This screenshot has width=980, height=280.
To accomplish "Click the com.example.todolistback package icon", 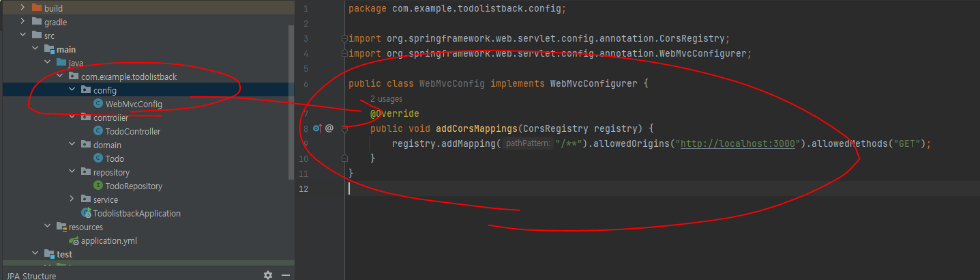I will tap(73, 76).
